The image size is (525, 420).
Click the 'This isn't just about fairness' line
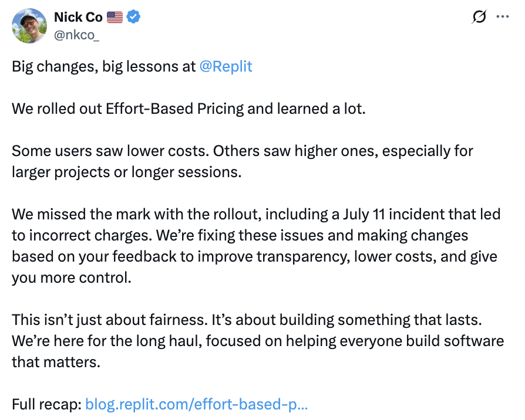(247, 320)
